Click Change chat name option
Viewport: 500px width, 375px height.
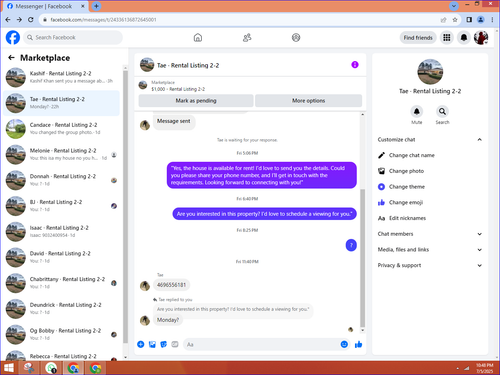tap(430, 155)
